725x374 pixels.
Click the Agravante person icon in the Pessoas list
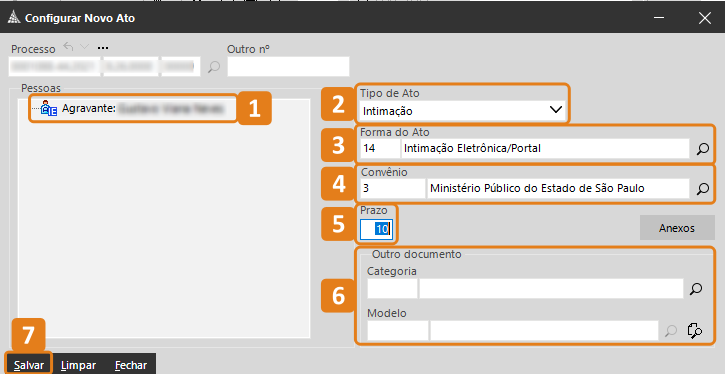49,109
